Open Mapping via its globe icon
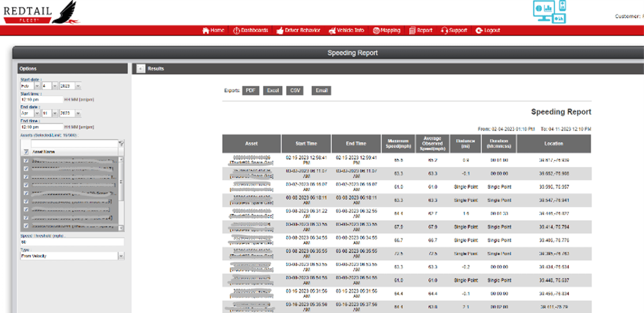The height and width of the screenshot is (313, 644). pos(376,31)
